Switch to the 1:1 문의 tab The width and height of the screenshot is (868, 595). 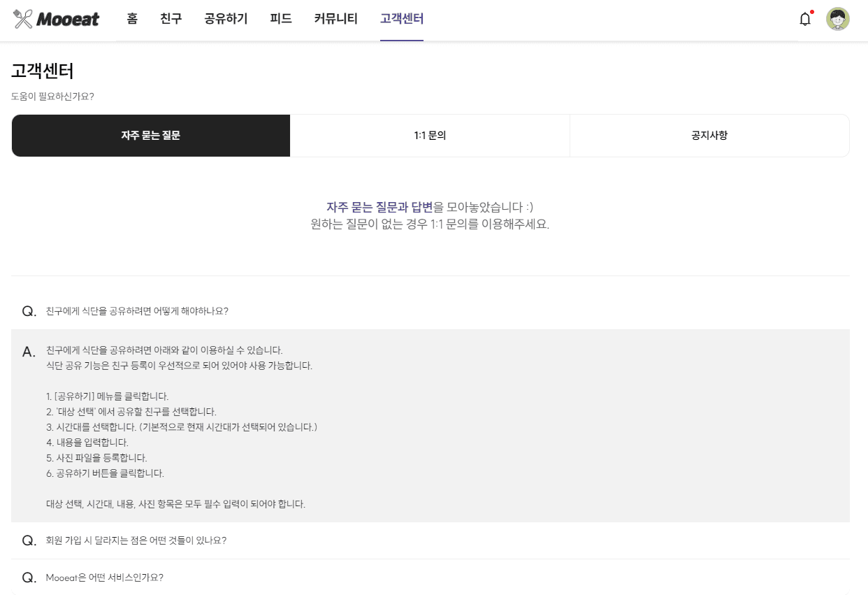click(430, 136)
